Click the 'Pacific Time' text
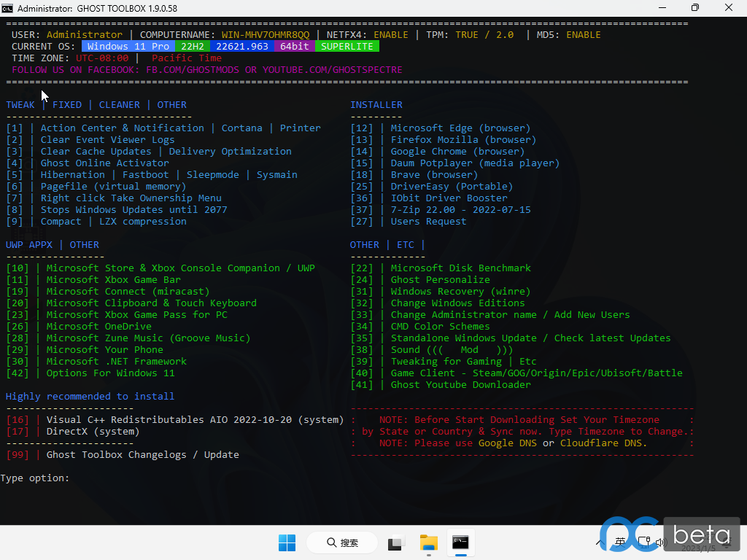This screenshot has width=747, height=560. (187, 58)
